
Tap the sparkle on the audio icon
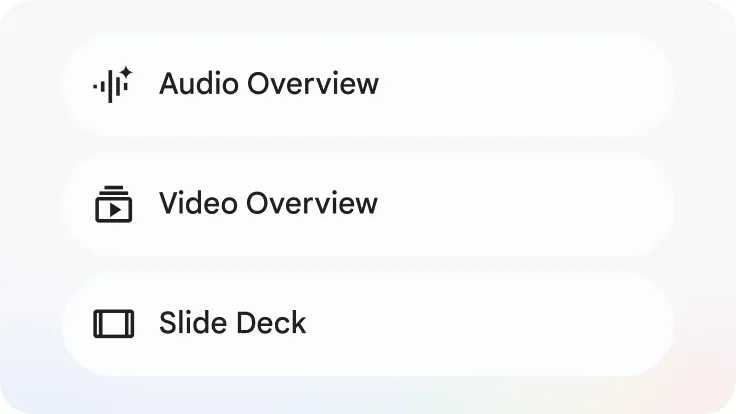pos(126,73)
